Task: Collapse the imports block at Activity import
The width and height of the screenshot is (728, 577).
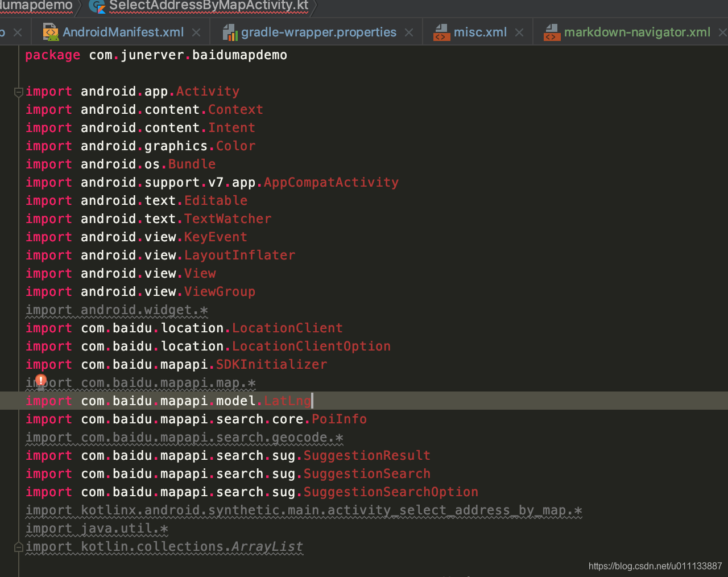Action: [x=18, y=92]
